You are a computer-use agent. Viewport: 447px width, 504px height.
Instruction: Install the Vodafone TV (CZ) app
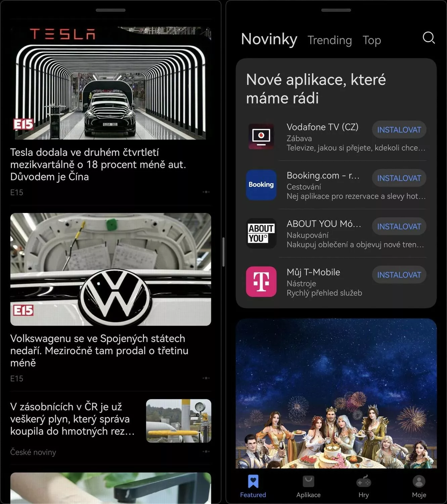pos(399,130)
